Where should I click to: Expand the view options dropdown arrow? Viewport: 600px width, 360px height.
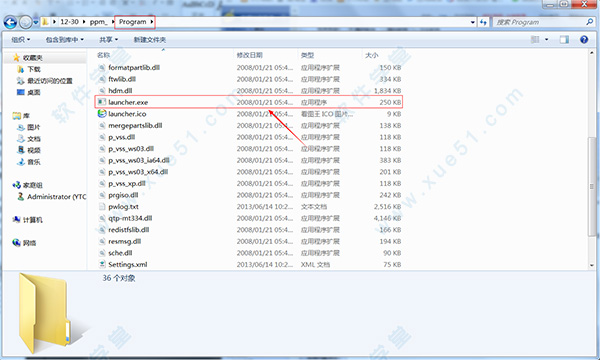[x=546, y=39]
